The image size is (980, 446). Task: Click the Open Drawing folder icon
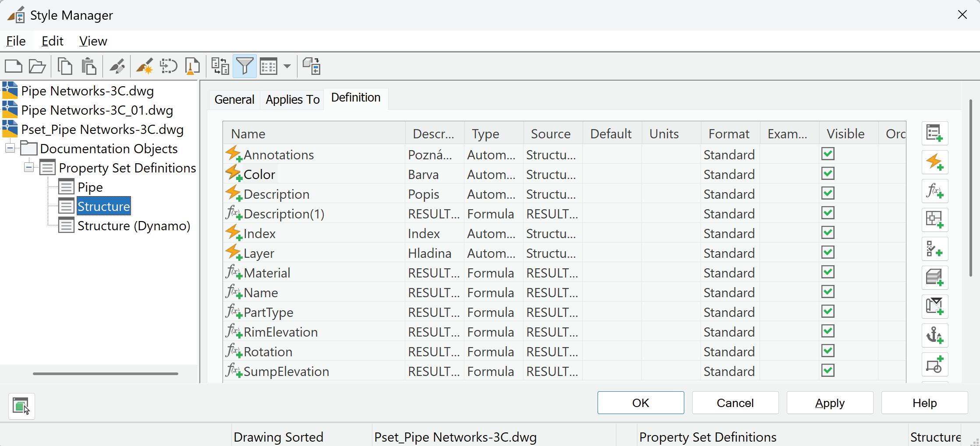37,67
